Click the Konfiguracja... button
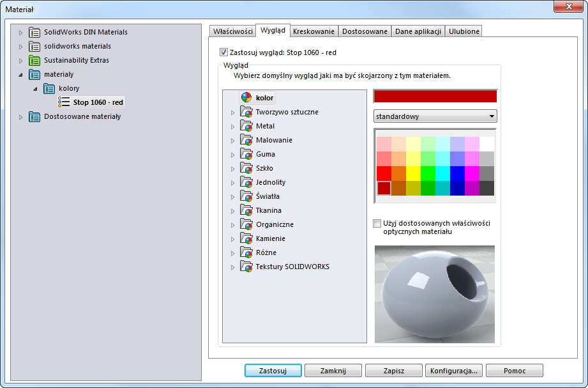Viewport: 588px width, 388px height. tap(454, 370)
